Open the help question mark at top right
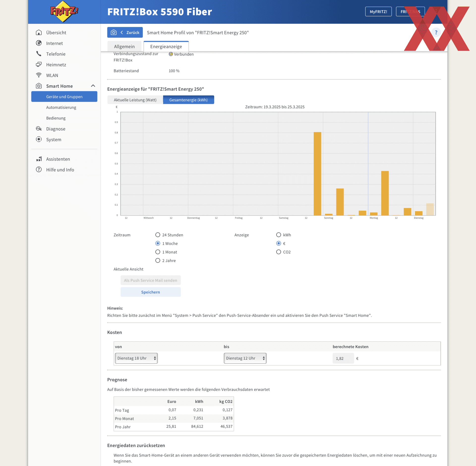This screenshot has height=466, width=476. point(436,32)
